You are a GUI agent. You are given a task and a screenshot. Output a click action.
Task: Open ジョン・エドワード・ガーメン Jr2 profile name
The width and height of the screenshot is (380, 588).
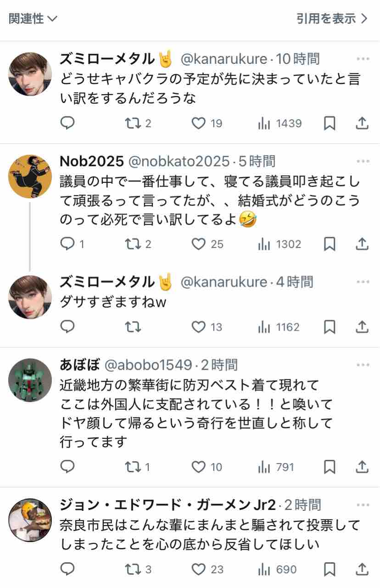click(x=168, y=505)
